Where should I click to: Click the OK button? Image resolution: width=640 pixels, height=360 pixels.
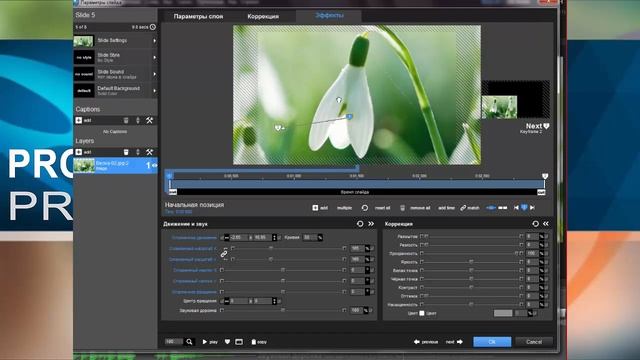click(x=492, y=342)
